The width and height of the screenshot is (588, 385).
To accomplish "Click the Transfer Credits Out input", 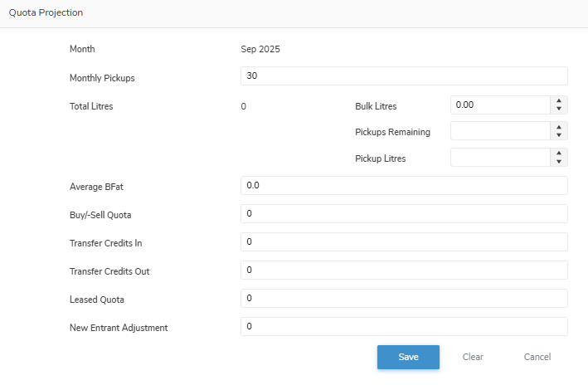I will tap(403, 270).
